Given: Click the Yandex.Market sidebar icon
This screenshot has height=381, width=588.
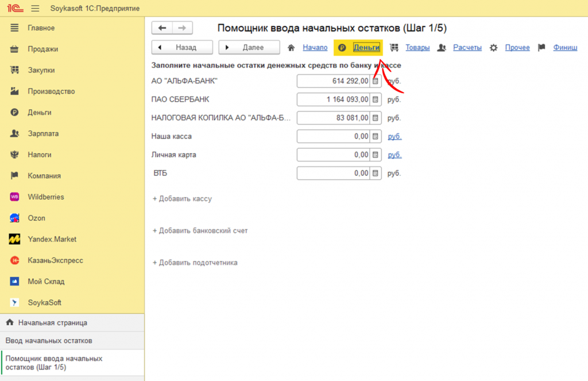Looking at the screenshot, I should [x=15, y=239].
